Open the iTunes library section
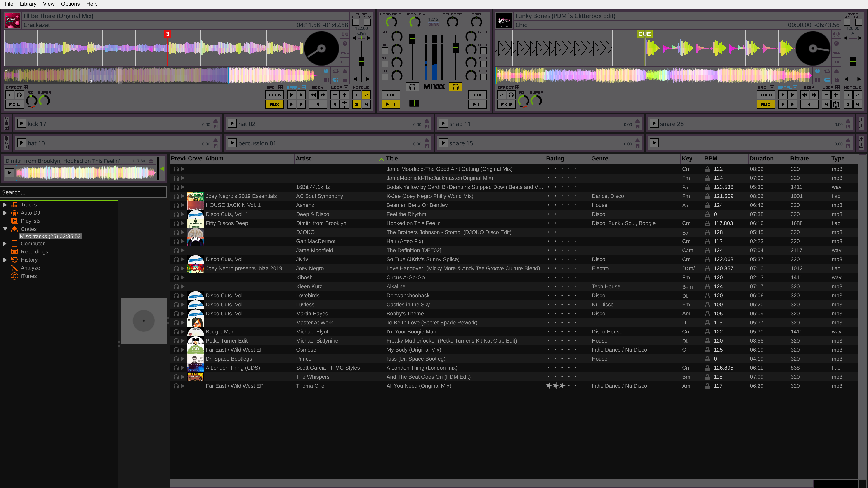The image size is (868, 488). pyautogui.click(x=29, y=276)
